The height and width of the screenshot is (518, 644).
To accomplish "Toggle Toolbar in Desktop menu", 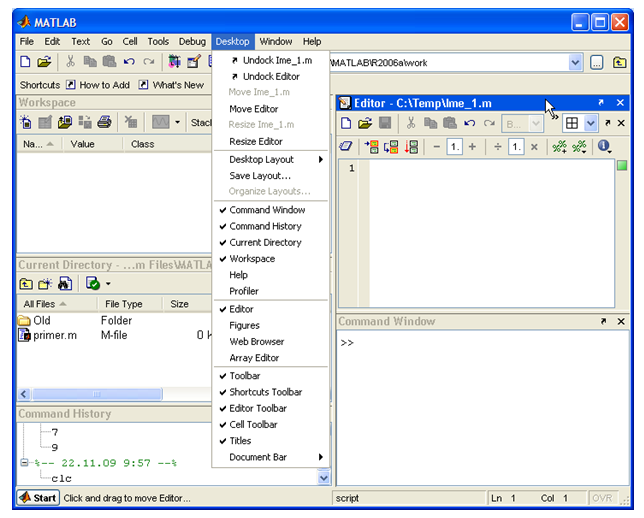I will (270, 376).
